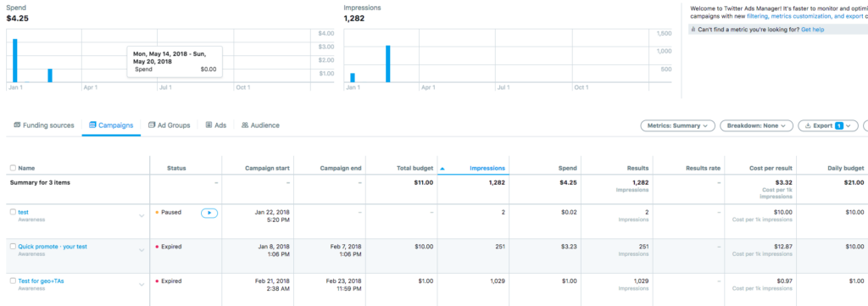Open the Ad Groups tab

coord(170,125)
